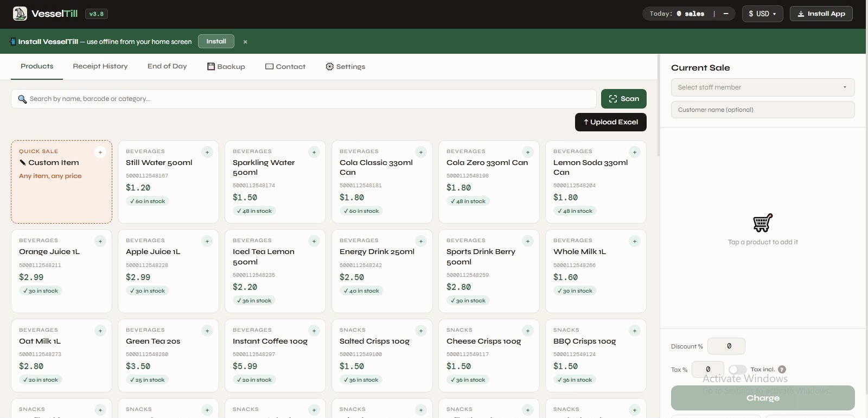Viewport: 868px width, 418px height.
Task: Open the Receipt History tab
Action: [100, 66]
